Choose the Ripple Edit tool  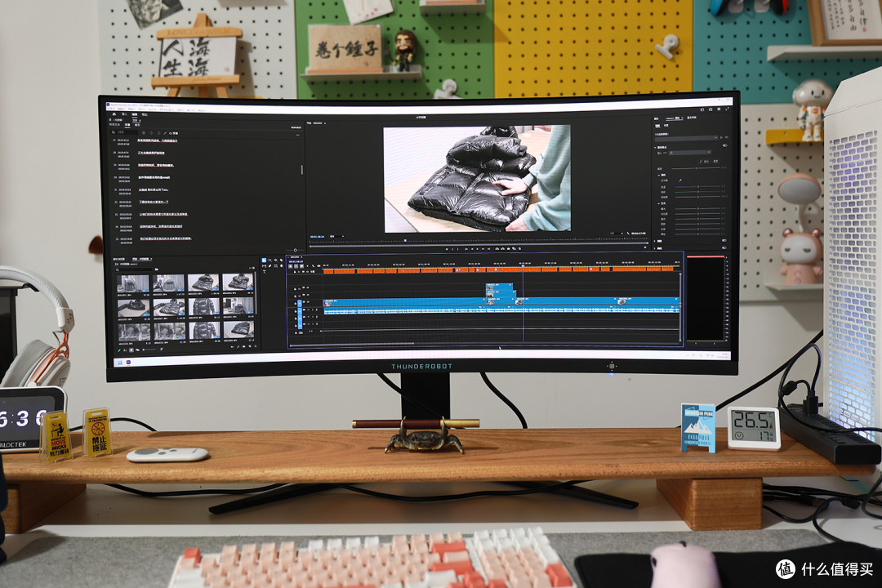pyautogui.click(x=276, y=260)
